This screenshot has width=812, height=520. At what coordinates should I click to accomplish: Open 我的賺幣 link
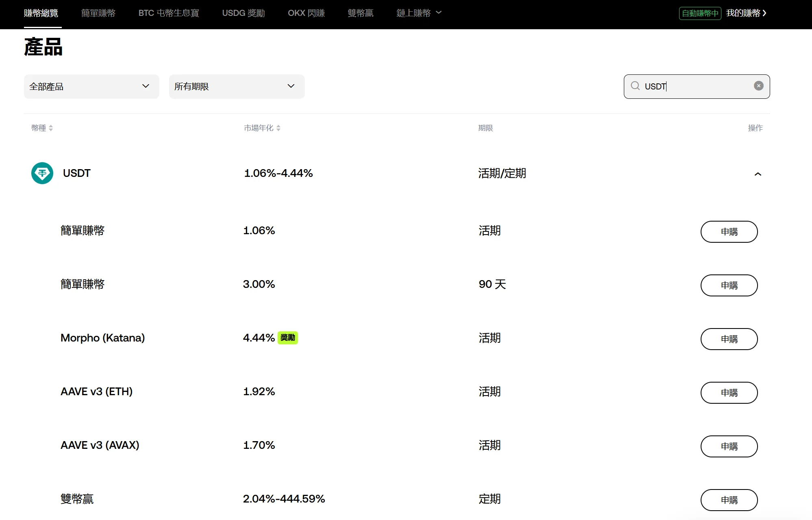coord(746,13)
